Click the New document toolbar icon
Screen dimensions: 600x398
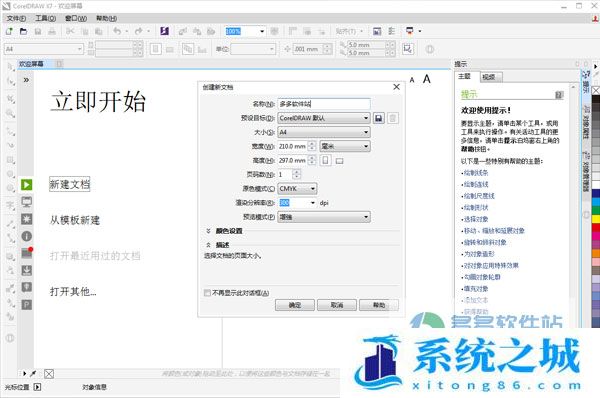9,31
